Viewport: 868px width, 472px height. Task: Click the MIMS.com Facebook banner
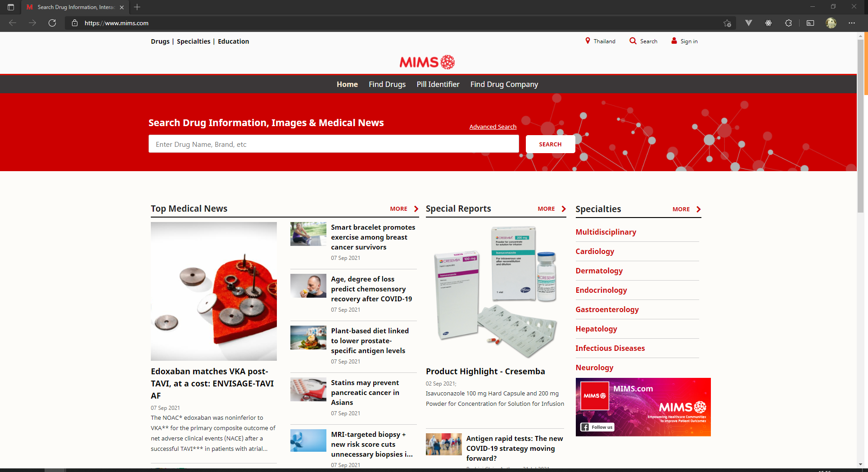[643, 407]
